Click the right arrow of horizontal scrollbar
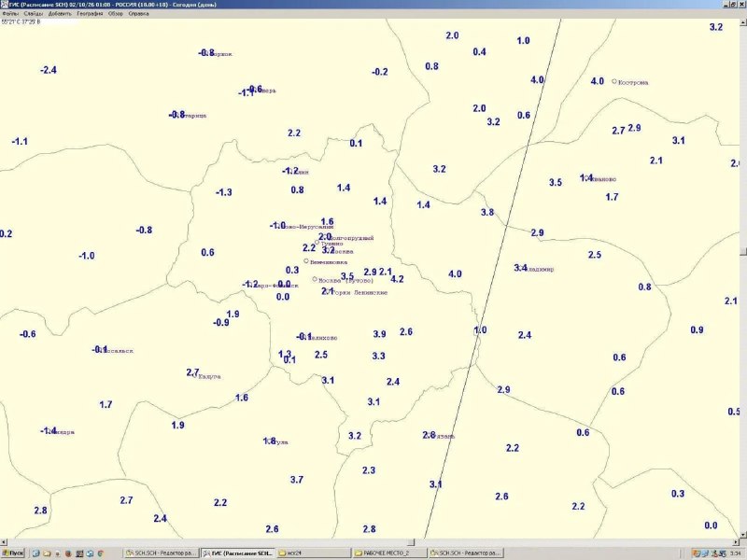747x560 pixels. pyautogui.click(x=737, y=542)
